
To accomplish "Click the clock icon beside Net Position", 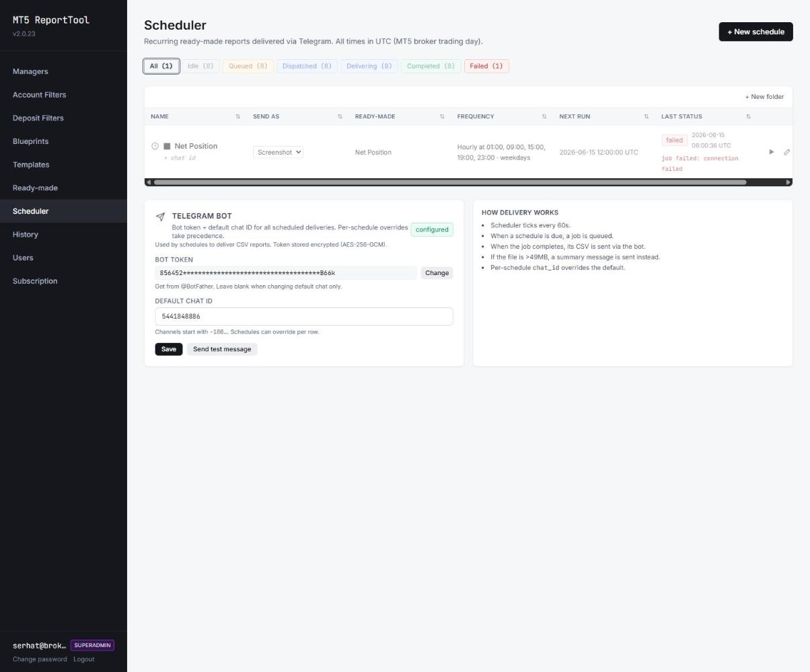I will (x=155, y=146).
